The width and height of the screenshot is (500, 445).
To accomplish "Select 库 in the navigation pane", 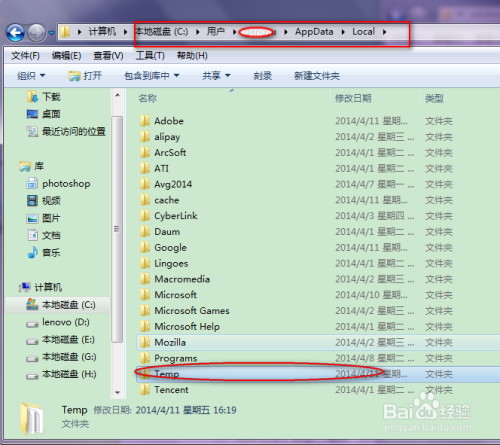I will (x=39, y=166).
